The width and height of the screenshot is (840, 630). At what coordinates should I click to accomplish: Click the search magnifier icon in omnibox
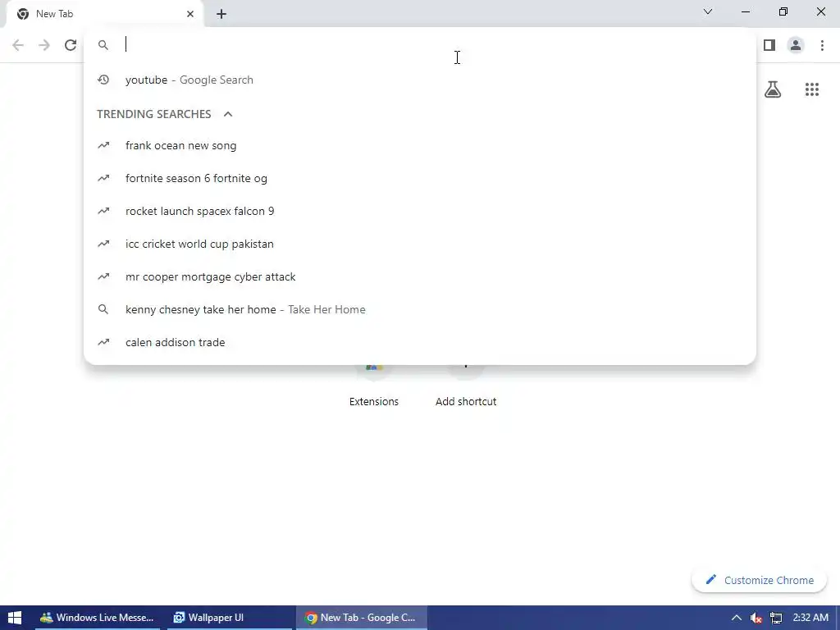[103, 45]
